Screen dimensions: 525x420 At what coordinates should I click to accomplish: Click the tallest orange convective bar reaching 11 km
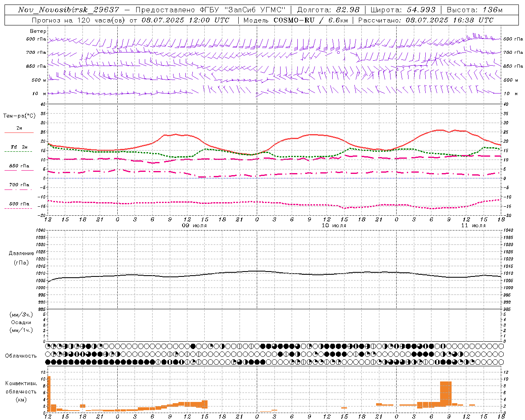49,394
